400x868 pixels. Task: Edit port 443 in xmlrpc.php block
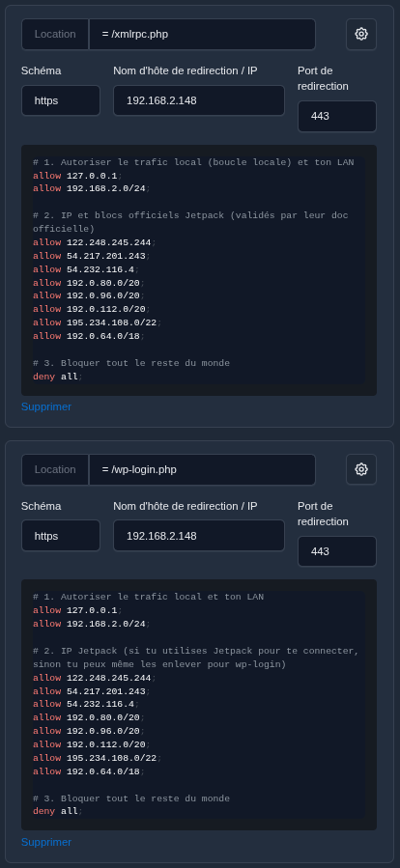pos(337,116)
